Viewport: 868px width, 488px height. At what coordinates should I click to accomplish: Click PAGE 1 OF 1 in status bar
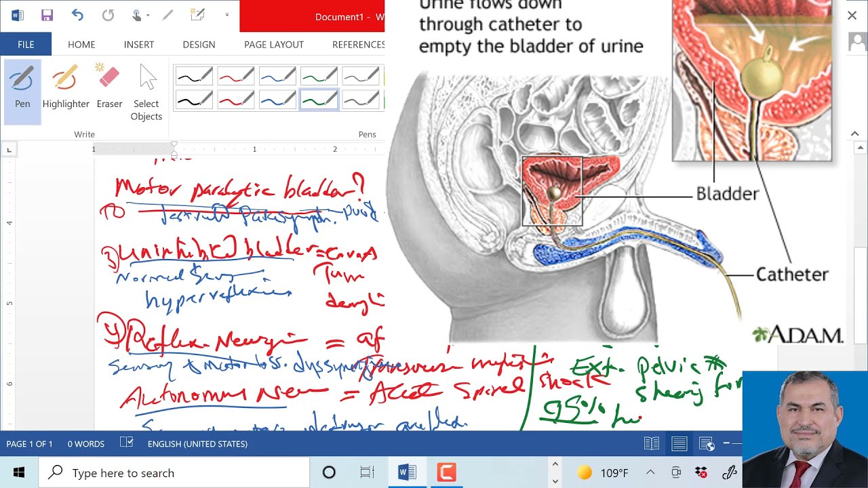29,444
